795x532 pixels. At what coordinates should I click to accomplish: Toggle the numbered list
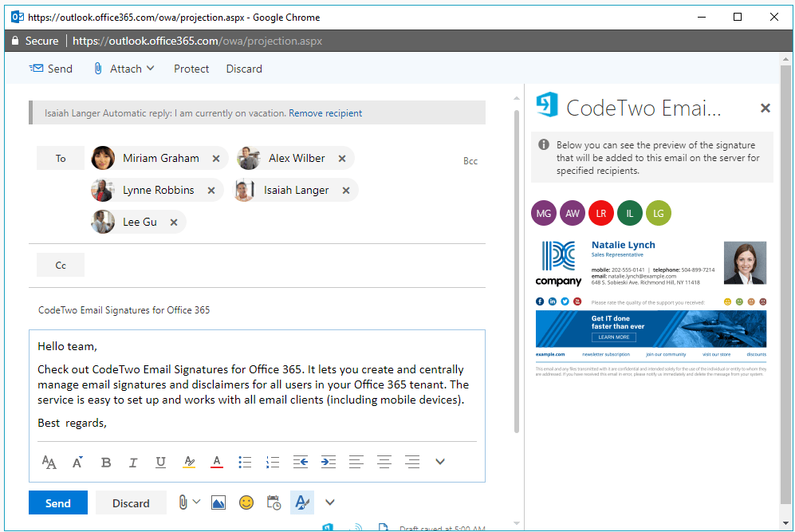(x=273, y=462)
